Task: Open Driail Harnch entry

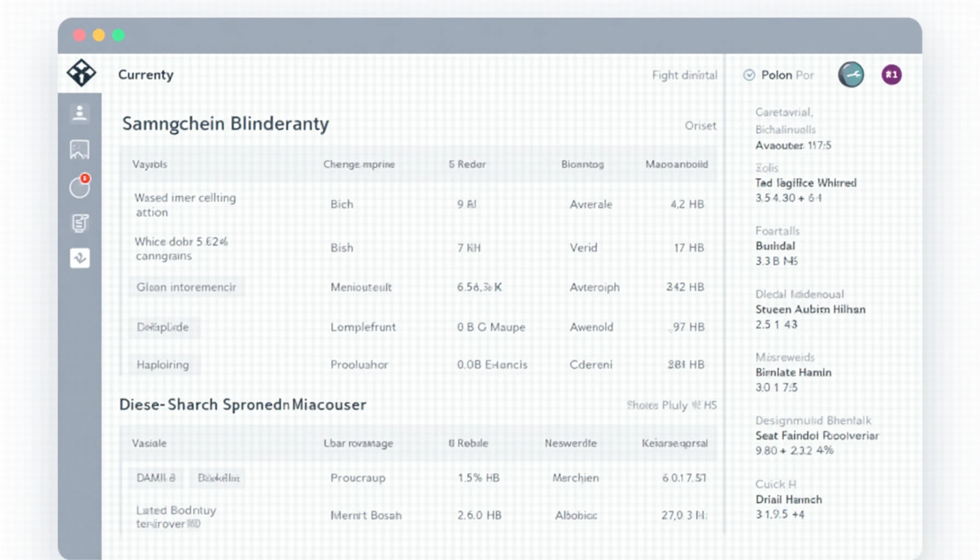Action: pos(789,499)
